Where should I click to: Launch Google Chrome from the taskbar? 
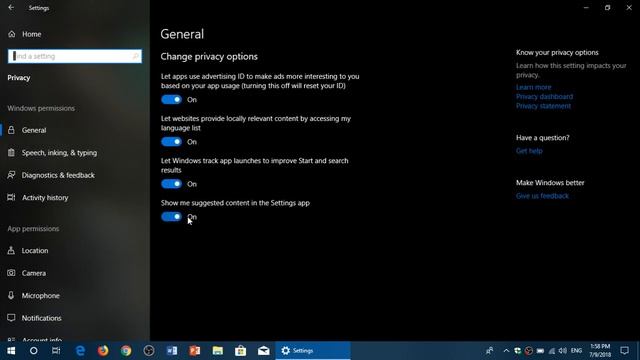[126, 351]
